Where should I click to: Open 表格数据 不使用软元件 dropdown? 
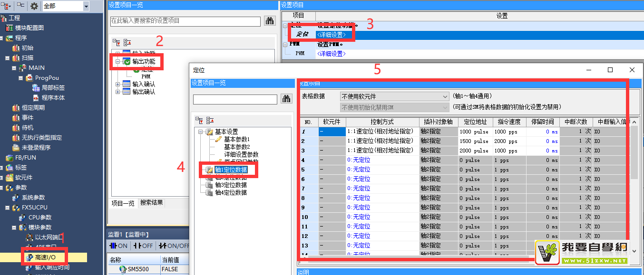point(394,96)
